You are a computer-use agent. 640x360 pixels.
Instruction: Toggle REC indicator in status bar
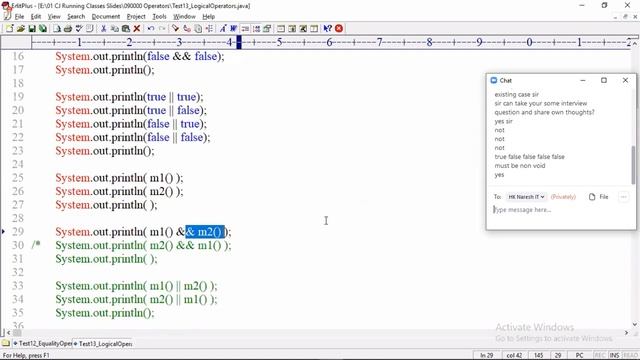(600, 356)
